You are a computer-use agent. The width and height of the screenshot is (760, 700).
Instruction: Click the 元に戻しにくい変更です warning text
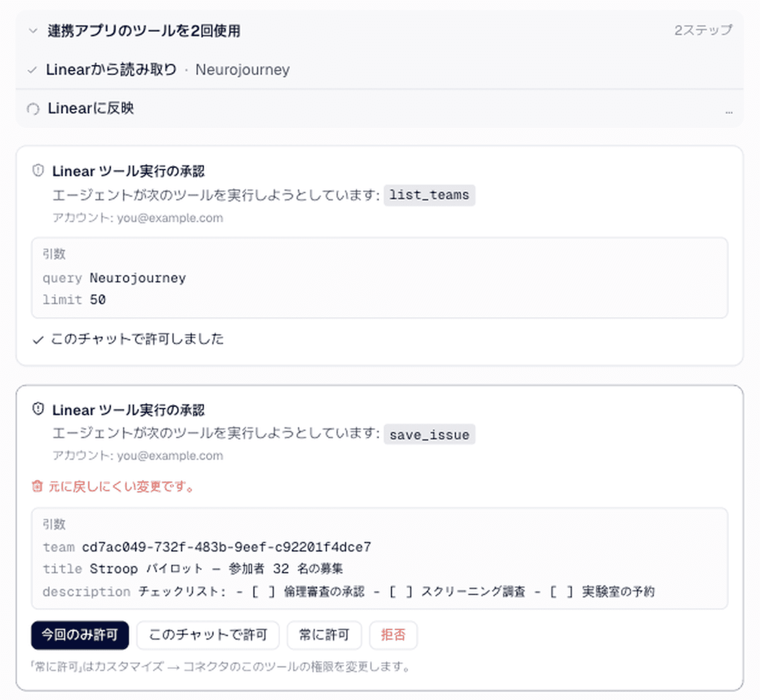(122, 486)
